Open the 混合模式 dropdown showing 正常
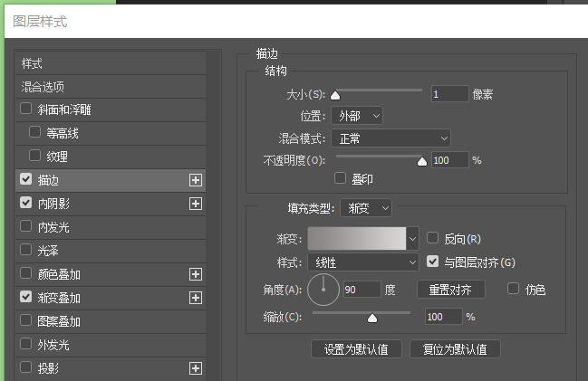The width and height of the screenshot is (588, 381). [x=390, y=138]
